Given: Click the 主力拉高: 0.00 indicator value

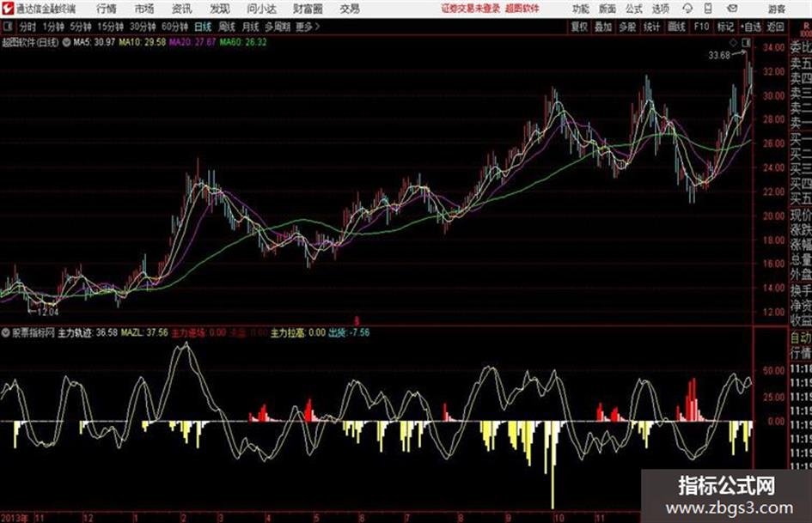Looking at the screenshot, I should (x=298, y=333).
